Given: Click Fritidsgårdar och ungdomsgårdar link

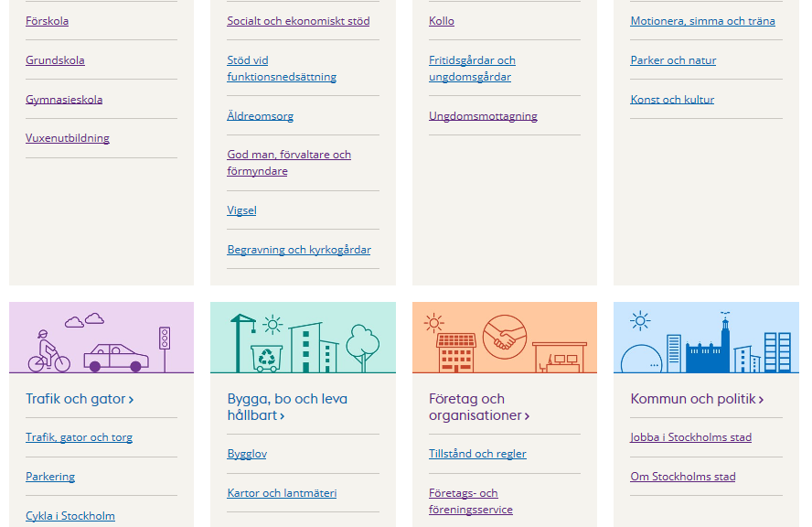Looking at the screenshot, I should point(472,69).
